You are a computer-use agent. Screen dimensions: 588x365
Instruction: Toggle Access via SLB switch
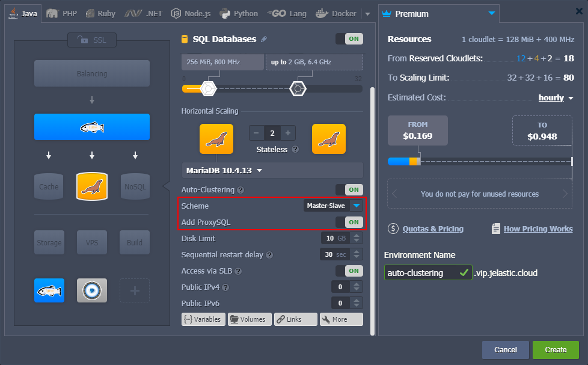349,271
